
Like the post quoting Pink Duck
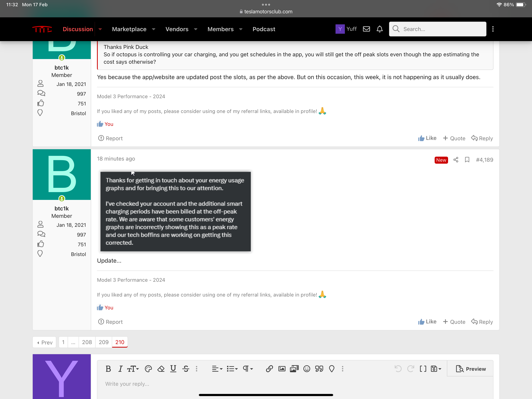click(x=427, y=138)
